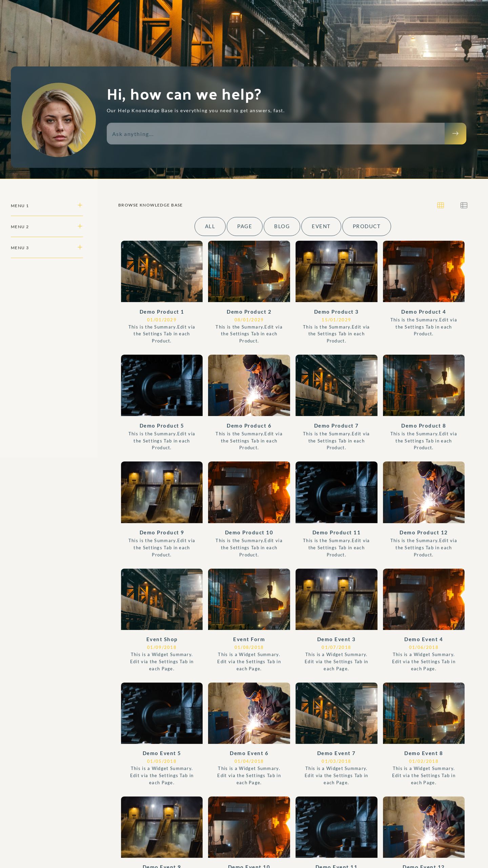Open Demo Event 4 title link

point(423,639)
